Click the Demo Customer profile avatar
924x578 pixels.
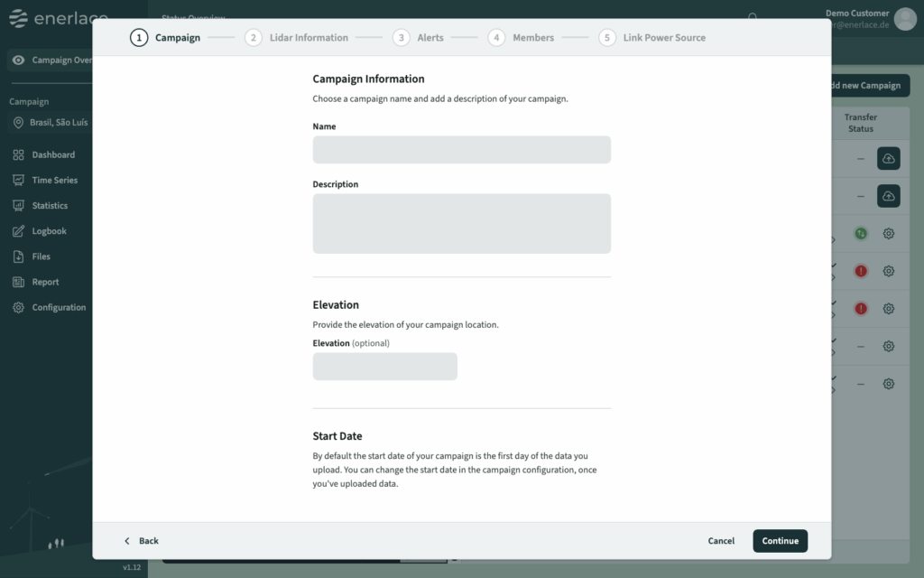905,19
